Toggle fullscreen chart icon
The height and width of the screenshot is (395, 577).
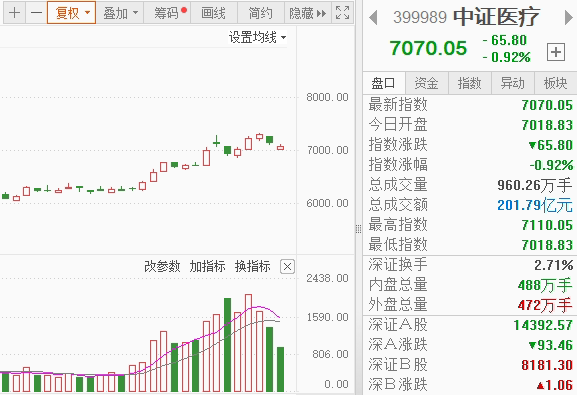pyautogui.click(x=343, y=13)
